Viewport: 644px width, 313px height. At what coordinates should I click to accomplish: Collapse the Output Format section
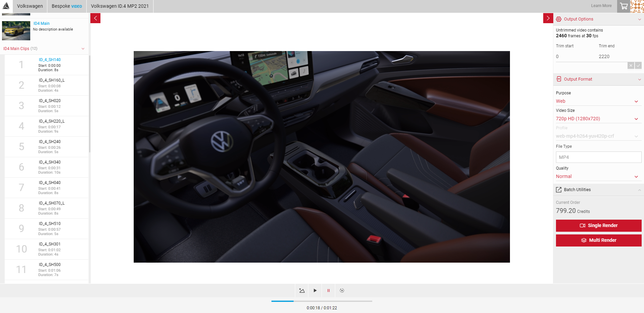coord(639,79)
